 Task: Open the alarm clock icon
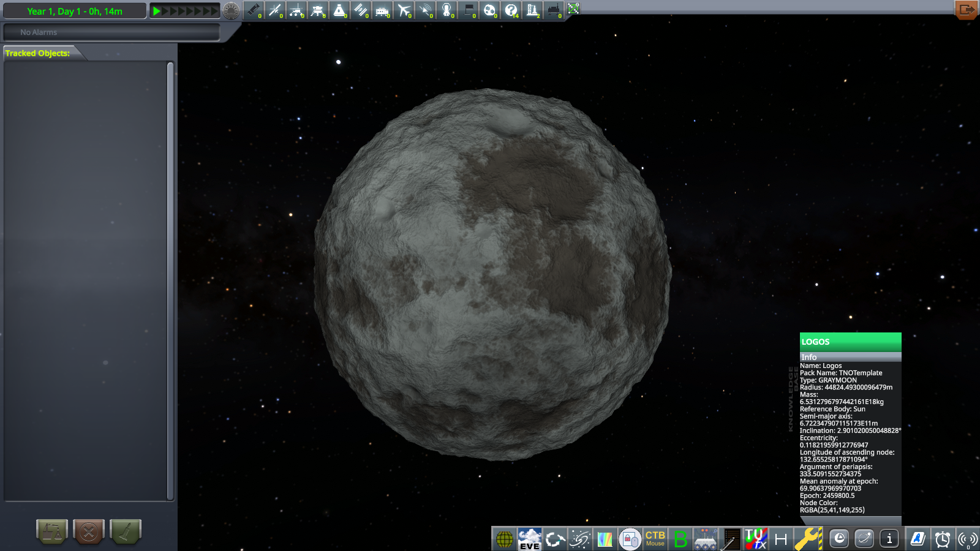pyautogui.click(x=942, y=539)
